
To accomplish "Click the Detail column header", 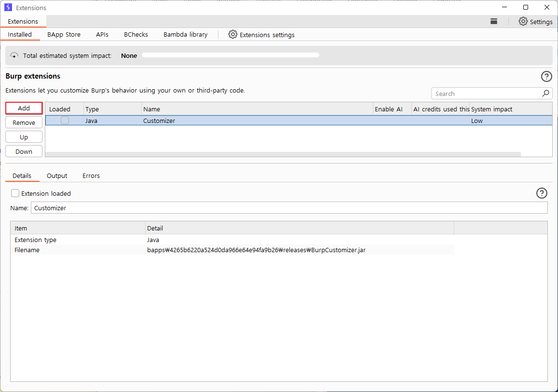I will 299,228.
